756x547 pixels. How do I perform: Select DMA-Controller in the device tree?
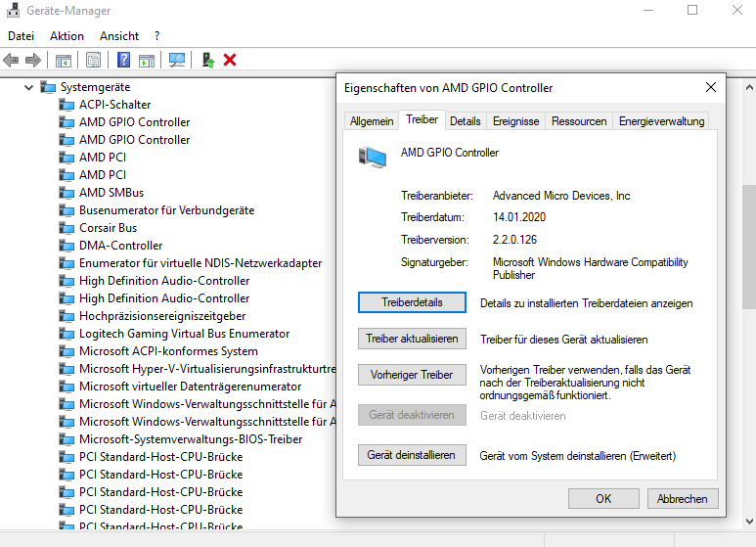coord(121,246)
